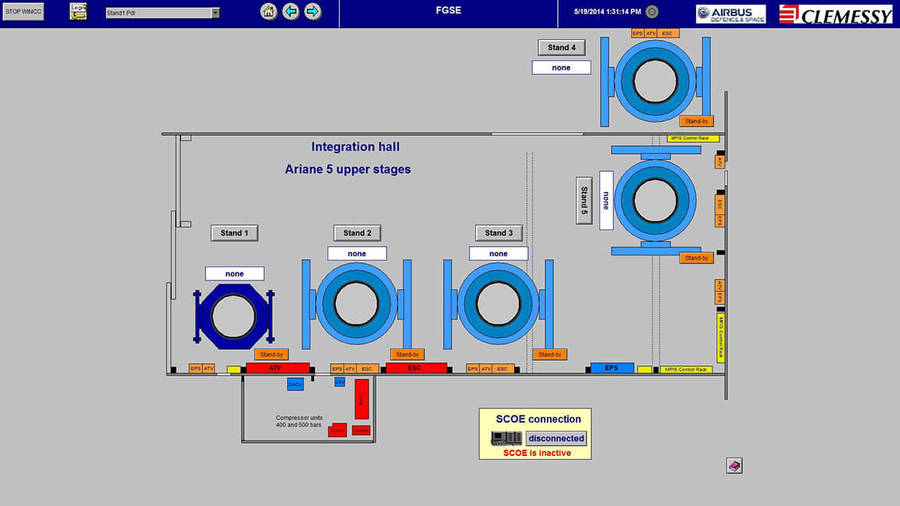Select the Stand 2 circular stand graphic
This screenshot has height=506, width=900.
(x=356, y=304)
